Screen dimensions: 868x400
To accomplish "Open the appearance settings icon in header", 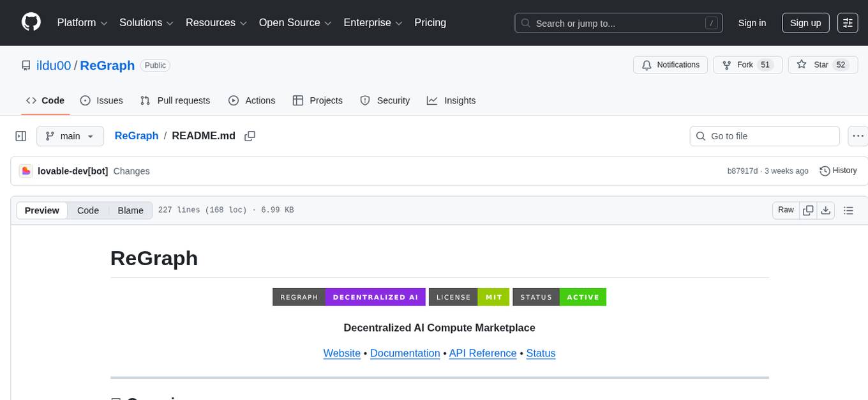I will [848, 22].
